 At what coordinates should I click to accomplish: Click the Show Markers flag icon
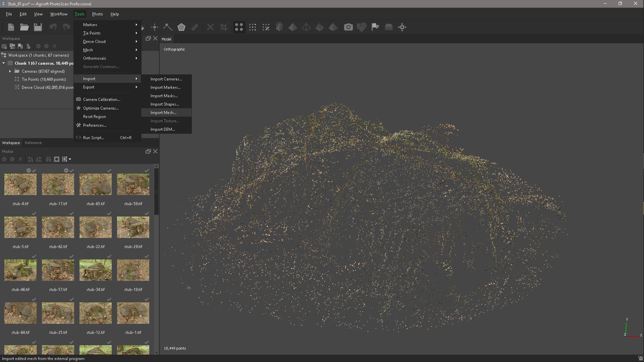pyautogui.click(x=375, y=27)
